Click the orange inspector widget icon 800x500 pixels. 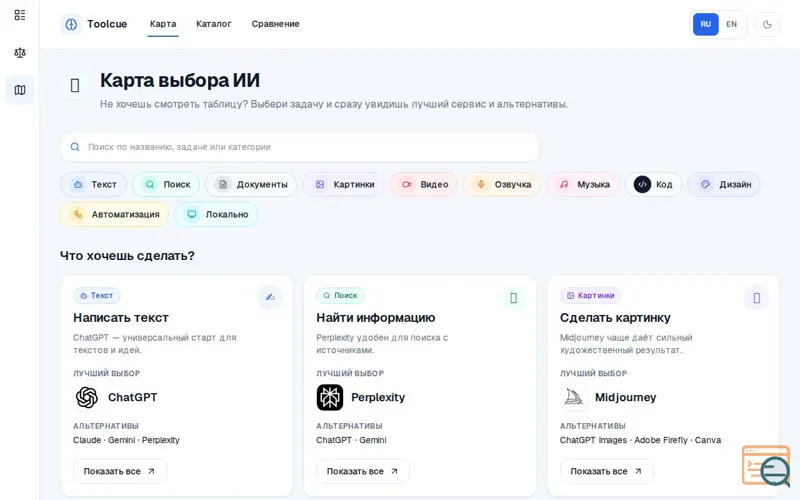coord(766,466)
